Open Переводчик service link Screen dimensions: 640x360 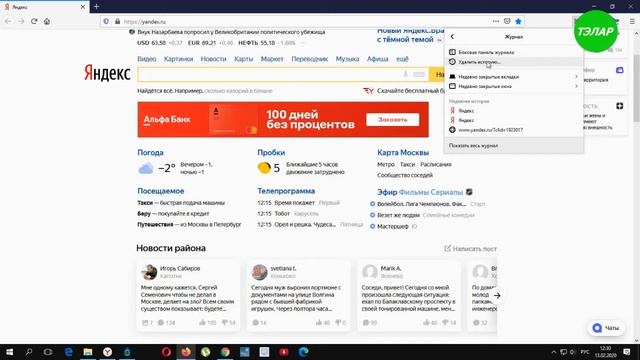309,59
